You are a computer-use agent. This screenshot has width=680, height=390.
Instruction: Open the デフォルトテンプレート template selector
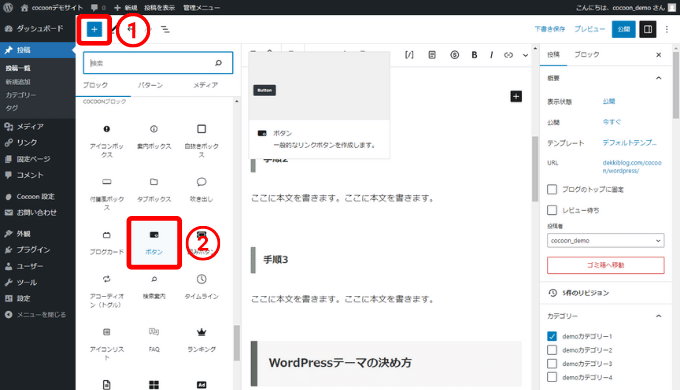[629, 143]
